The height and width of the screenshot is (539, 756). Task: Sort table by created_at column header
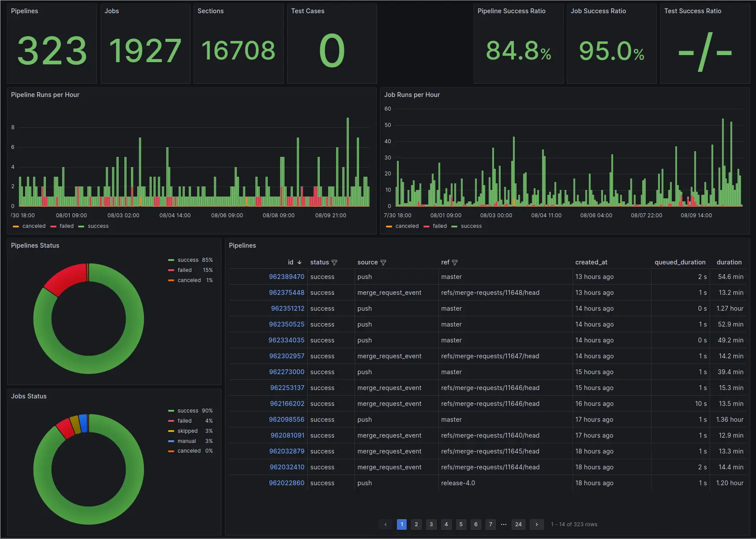click(x=591, y=262)
